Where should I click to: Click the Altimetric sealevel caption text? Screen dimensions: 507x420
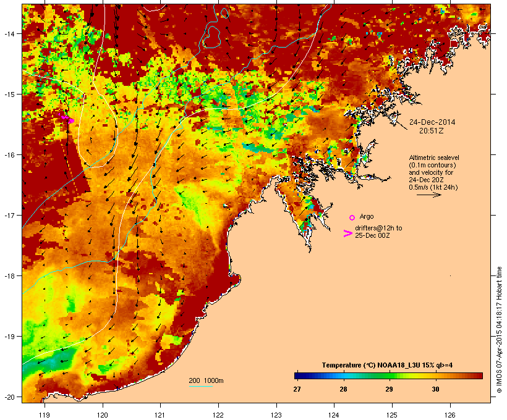coord(434,157)
